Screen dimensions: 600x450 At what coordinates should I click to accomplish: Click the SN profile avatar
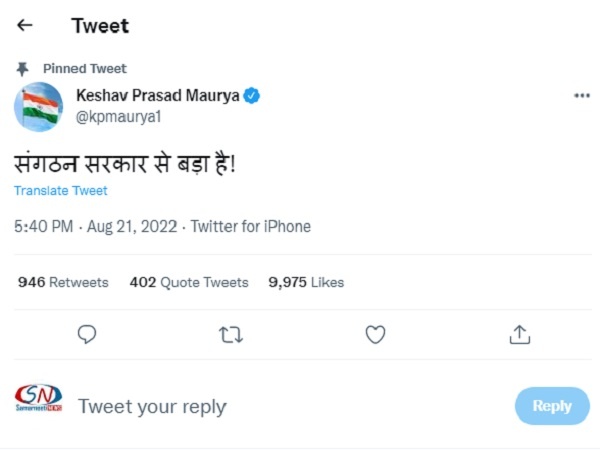(x=39, y=401)
